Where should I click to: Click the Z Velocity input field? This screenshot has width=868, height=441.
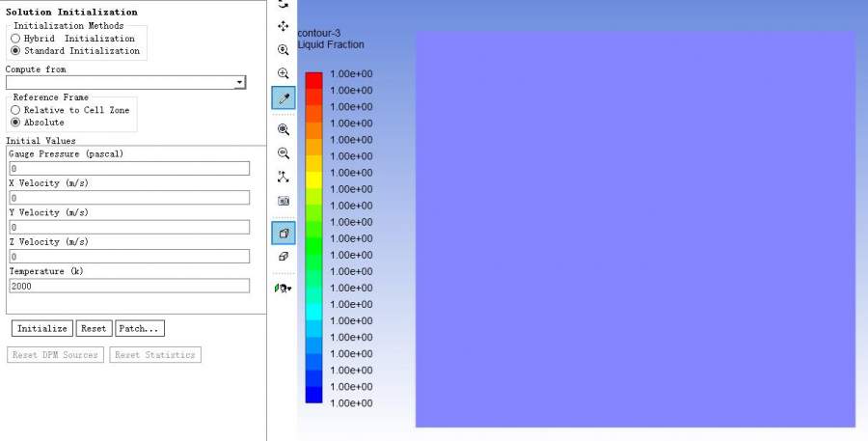[129, 257]
